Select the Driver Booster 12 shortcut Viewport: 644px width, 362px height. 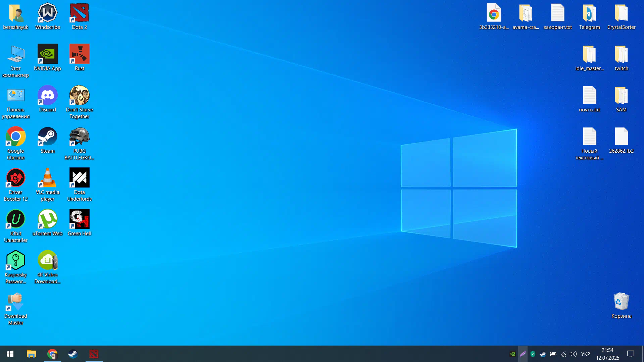tap(15, 185)
